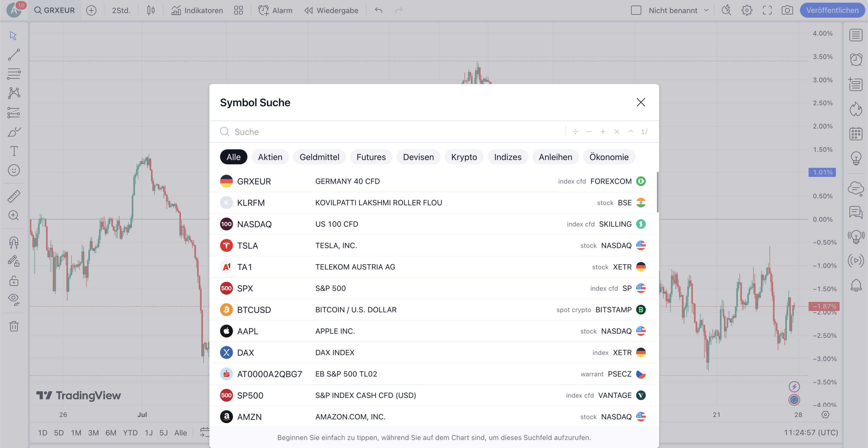The image size is (868, 448).
Task: Toggle lock all drawings
Action: point(14,281)
